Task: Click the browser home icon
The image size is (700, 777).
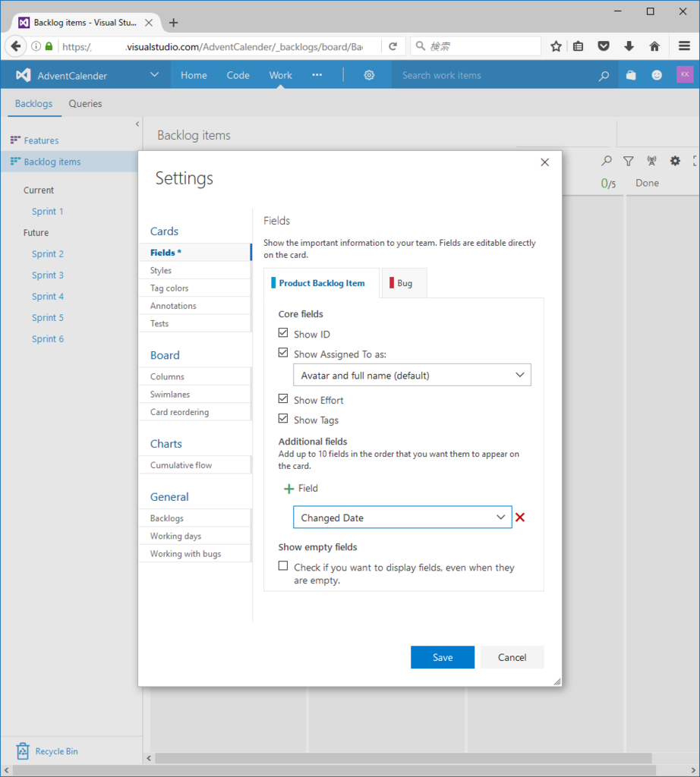Action: coord(654,46)
